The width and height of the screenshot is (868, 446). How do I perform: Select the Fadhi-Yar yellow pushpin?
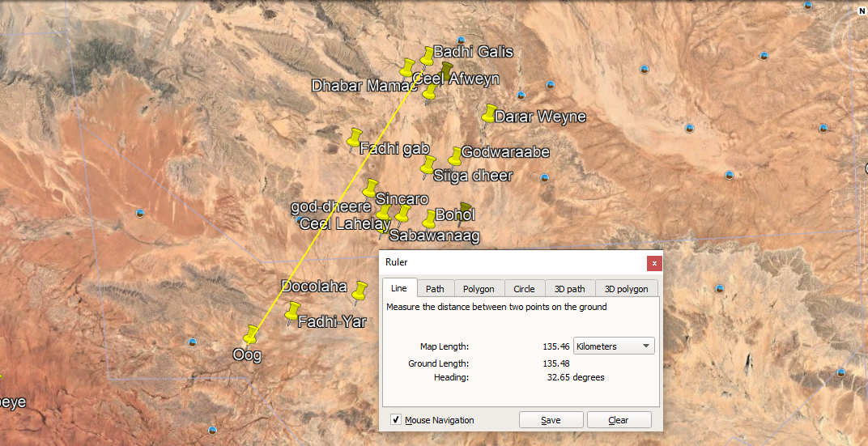point(293,311)
